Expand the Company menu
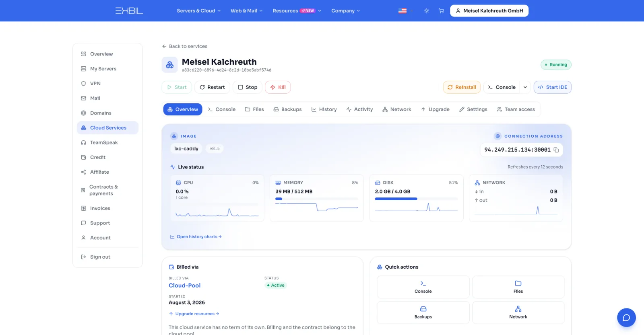Image resolution: width=644 pixels, height=335 pixels. point(346,11)
